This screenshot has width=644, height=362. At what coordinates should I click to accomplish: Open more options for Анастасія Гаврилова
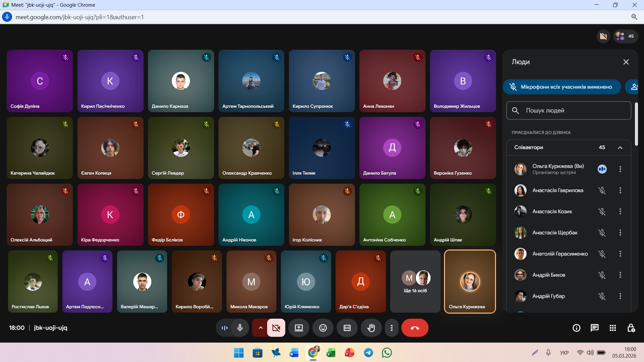(x=620, y=190)
